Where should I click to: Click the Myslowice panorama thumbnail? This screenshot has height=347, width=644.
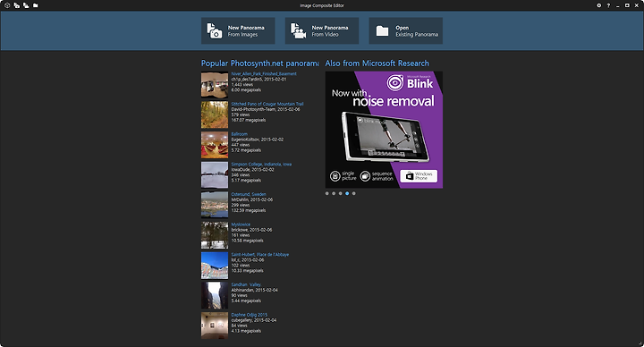(x=215, y=235)
